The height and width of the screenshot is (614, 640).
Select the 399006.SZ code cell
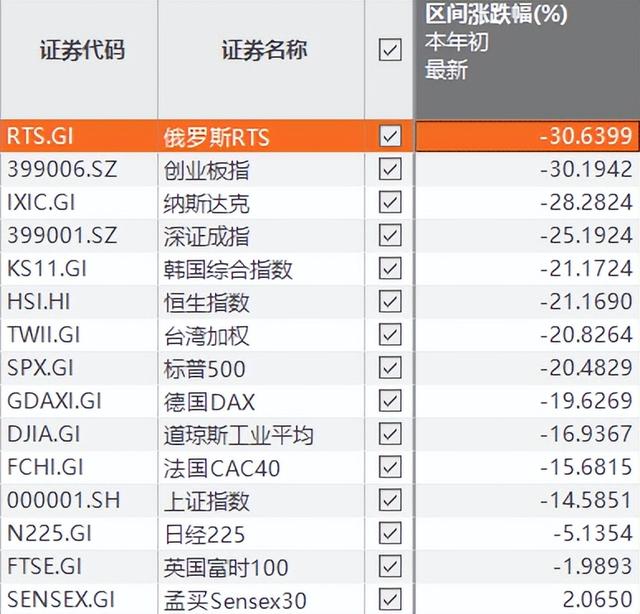click(x=79, y=169)
